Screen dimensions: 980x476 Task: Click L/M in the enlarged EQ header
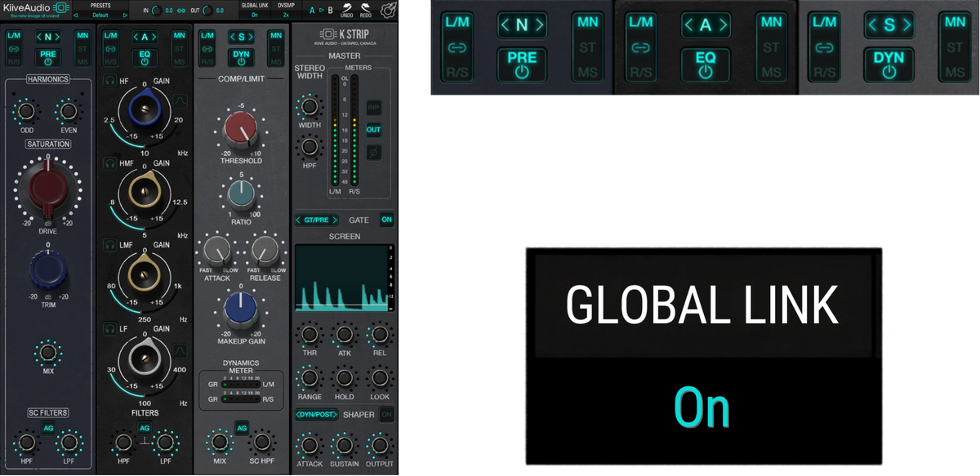(641, 23)
